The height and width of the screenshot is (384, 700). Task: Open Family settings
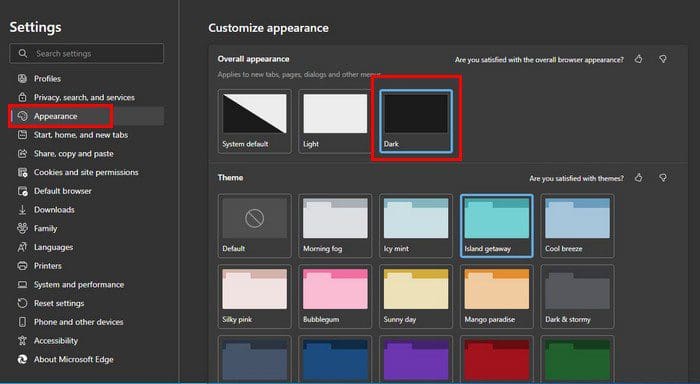(x=87, y=229)
